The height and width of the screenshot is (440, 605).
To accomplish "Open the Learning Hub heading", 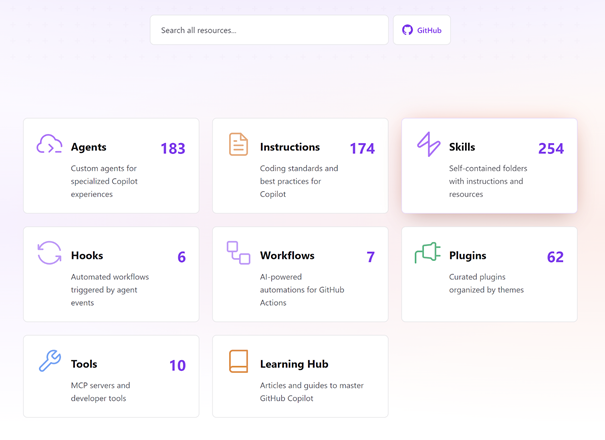I will 294,364.
